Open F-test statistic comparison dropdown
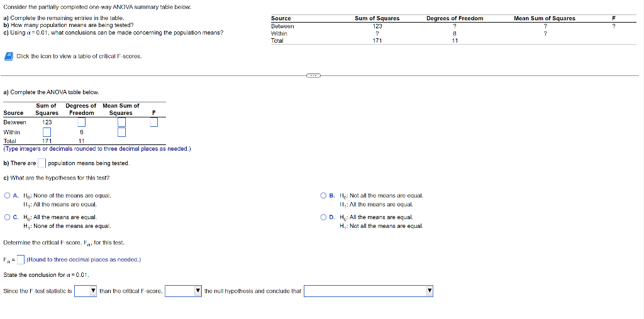The image size is (644, 319). tap(86, 291)
